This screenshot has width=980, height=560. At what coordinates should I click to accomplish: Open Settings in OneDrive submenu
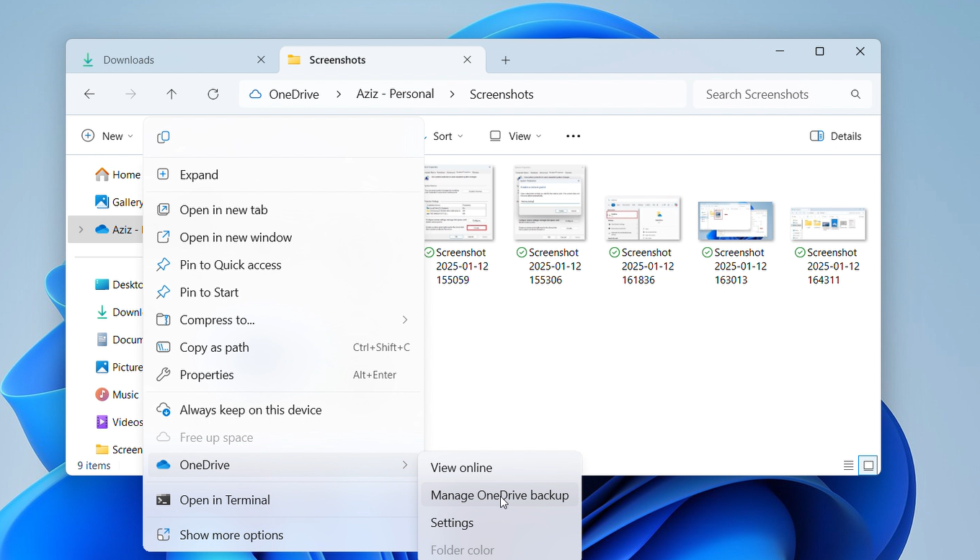tap(499, 523)
